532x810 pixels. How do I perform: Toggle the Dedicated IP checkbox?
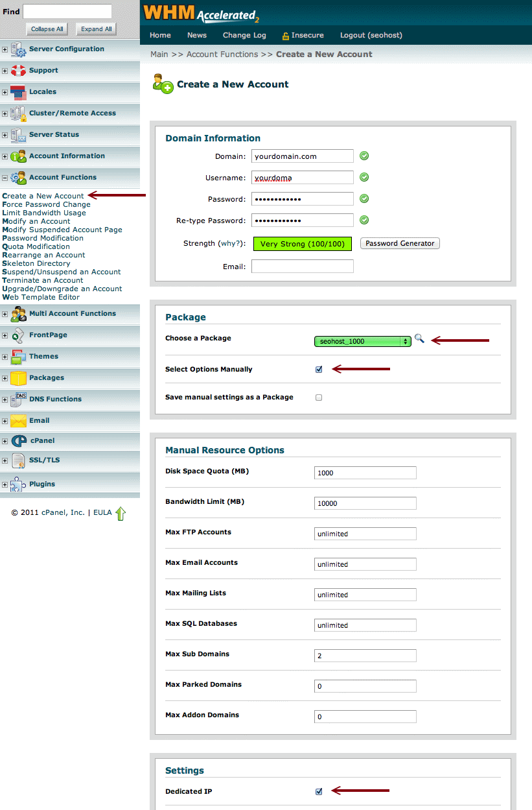click(x=319, y=792)
